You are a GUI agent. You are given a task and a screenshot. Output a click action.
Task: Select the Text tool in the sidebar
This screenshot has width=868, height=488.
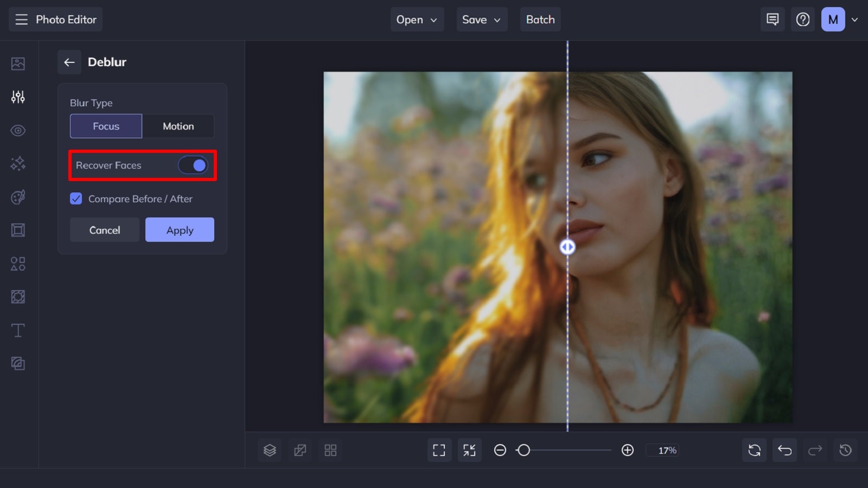(x=18, y=330)
